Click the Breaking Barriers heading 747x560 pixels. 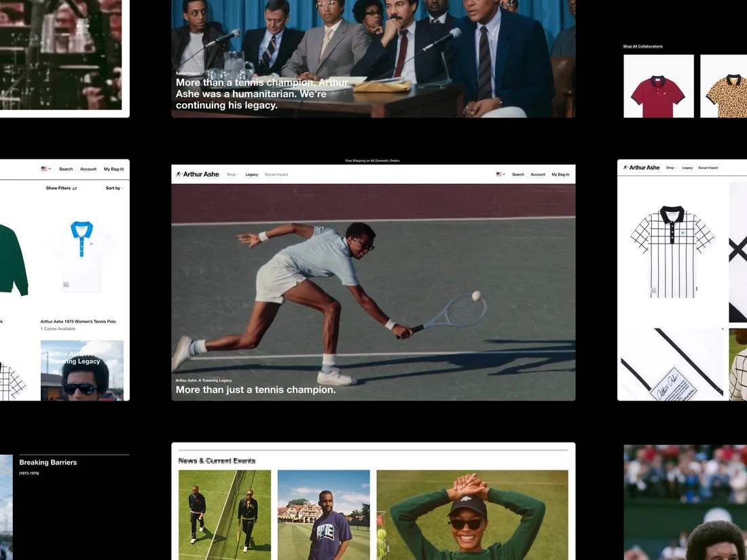[48, 462]
